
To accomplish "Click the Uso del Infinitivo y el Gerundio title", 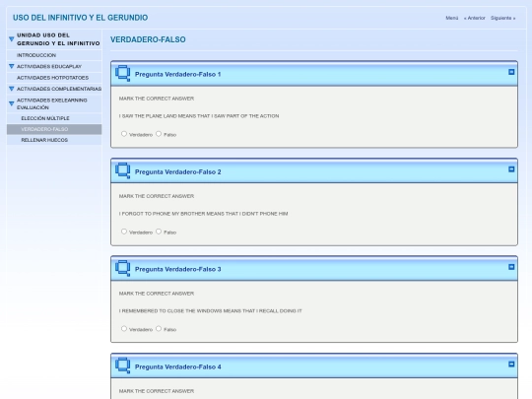I will pyautogui.click(x=81, y=18).
